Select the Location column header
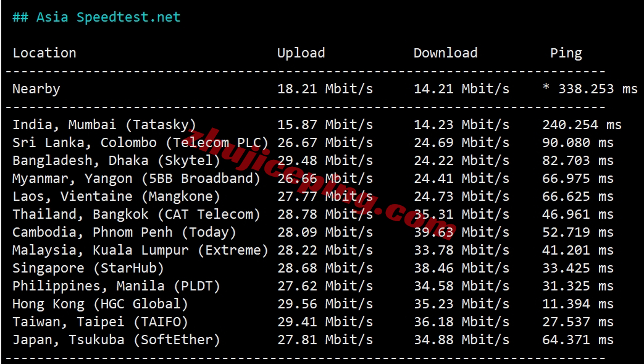Viewport: 644px width, 364px height. click(44, 53)
